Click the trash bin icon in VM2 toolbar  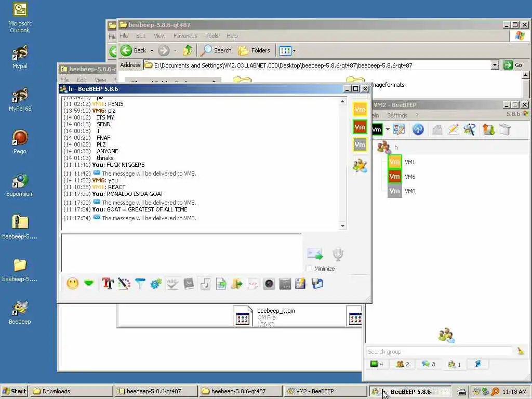[505, 129]
